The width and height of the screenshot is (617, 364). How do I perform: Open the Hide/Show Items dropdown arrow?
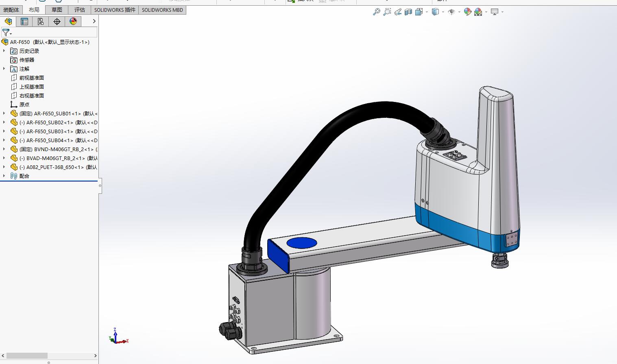[x=459, y=12]
